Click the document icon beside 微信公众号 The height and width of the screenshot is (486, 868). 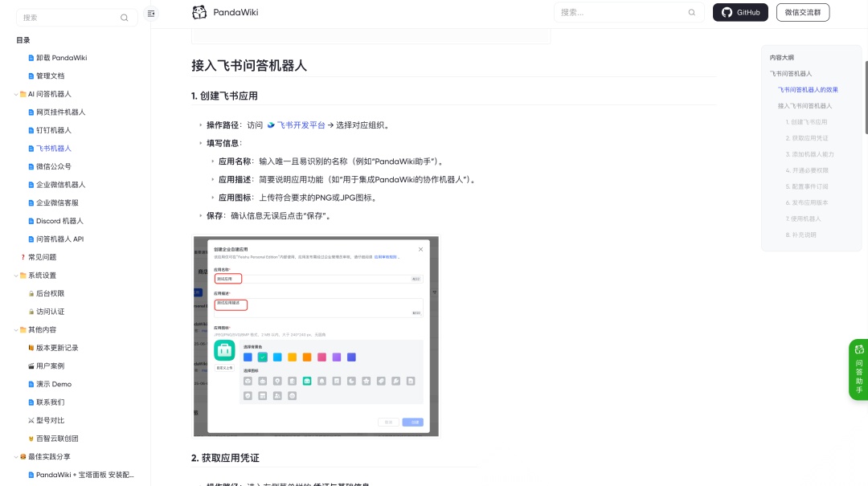click(31, 166)
